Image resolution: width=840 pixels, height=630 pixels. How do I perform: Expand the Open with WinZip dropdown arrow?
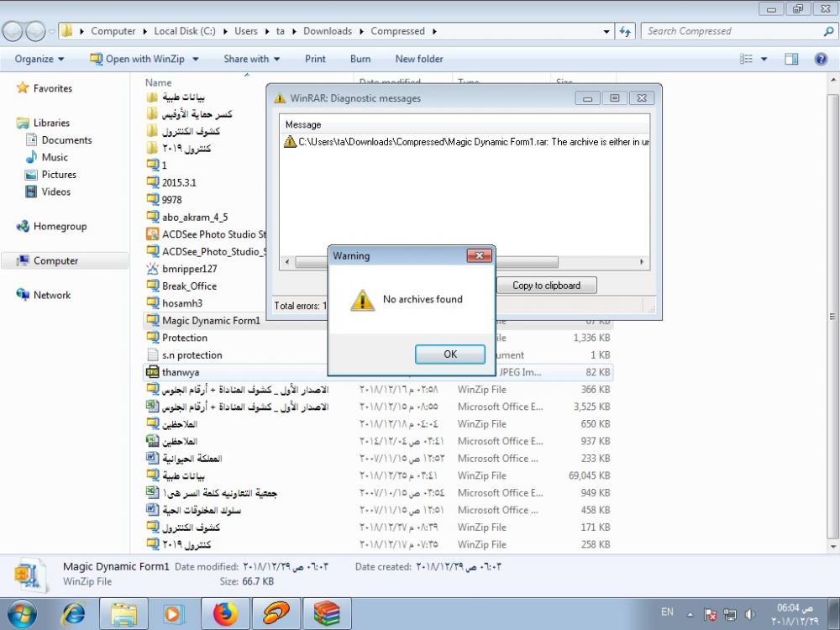196,59
